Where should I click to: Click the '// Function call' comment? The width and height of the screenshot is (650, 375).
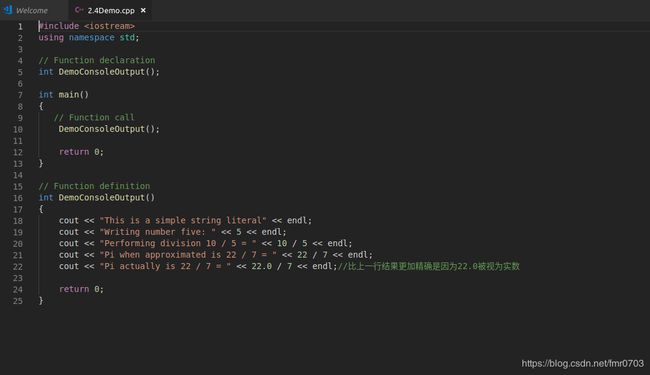pyautogui.click(x=94, y=118)
